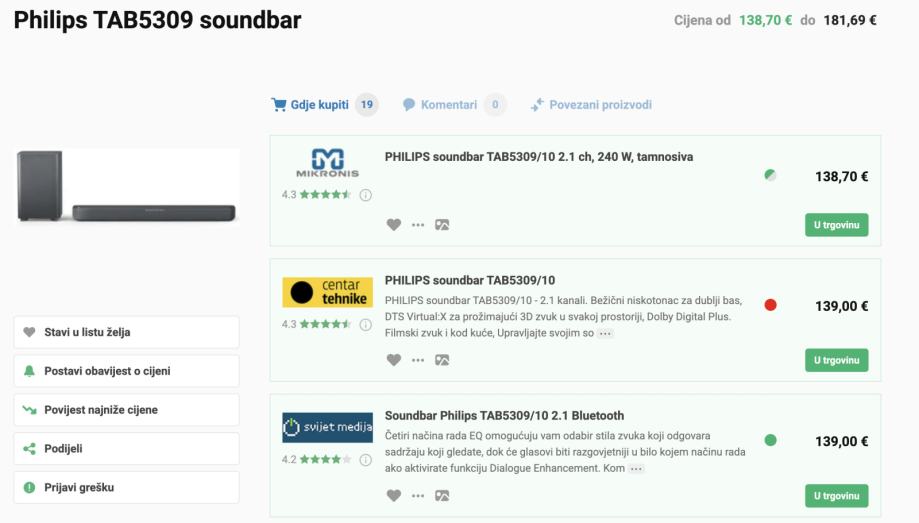View images icon on Centar tehnike offer

coord(442,360)
